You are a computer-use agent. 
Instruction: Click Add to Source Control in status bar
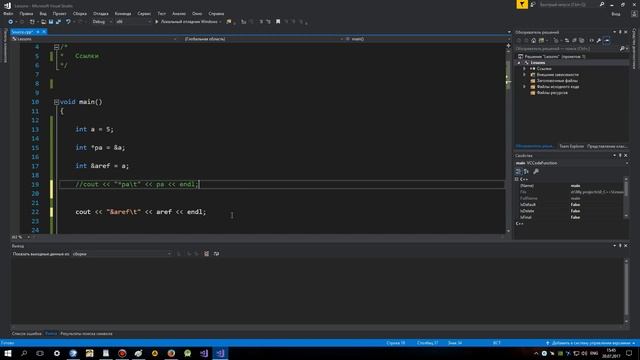pos(591,343)
